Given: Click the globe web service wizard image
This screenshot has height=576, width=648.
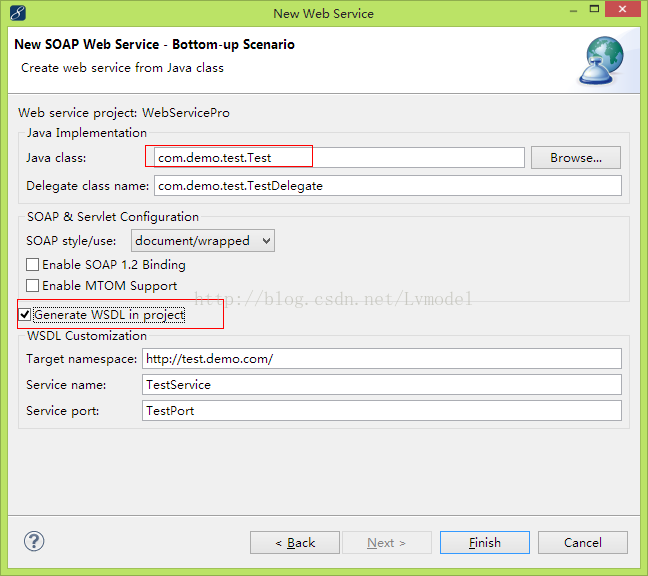Looking at the screenshot, I should (x=602, y=60).
